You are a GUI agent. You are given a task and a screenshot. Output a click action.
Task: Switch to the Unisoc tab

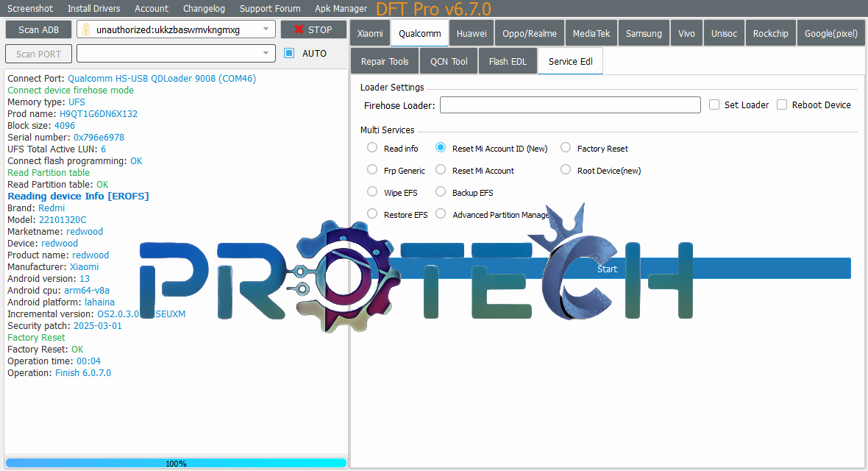[724, 33]
